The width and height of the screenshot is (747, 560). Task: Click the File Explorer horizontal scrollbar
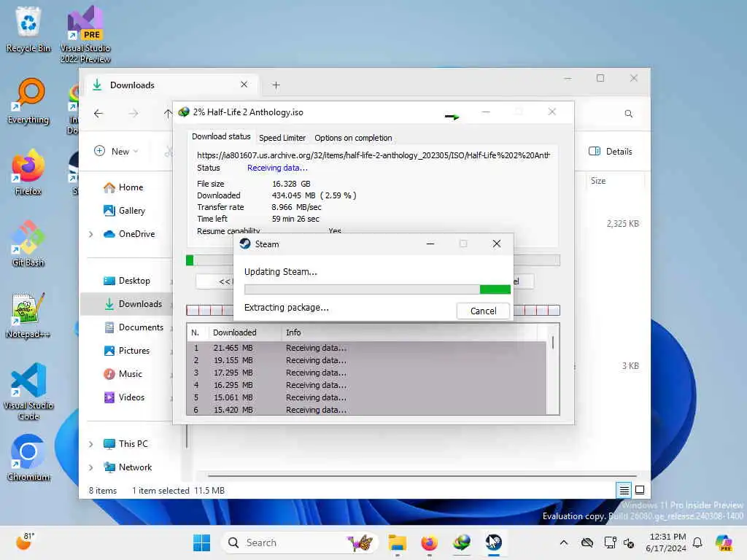point(422,475)
